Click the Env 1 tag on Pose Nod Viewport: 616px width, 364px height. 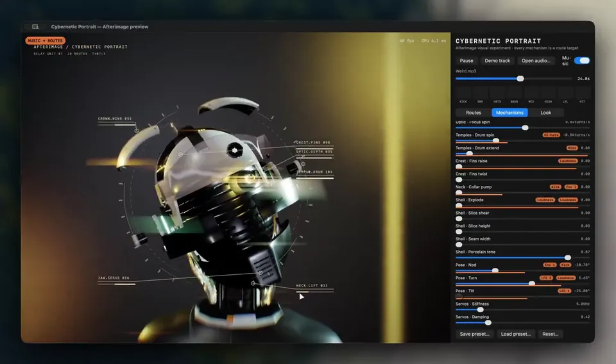point(550,265)
